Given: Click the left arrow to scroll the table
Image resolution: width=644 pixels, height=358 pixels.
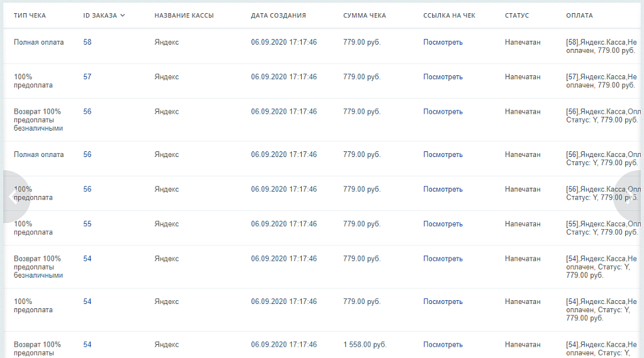Looking at the screenshot, I should click(11, 197).
